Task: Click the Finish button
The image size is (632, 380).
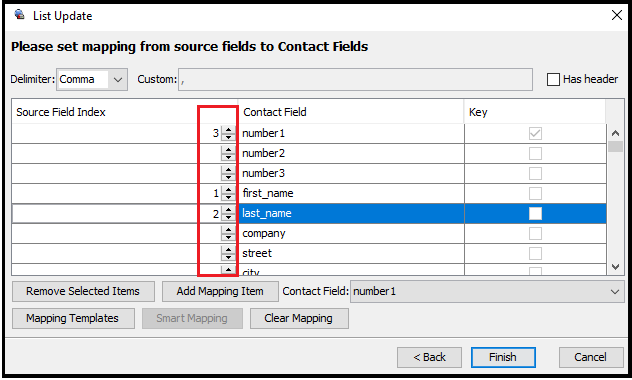Action: (503, 357)
